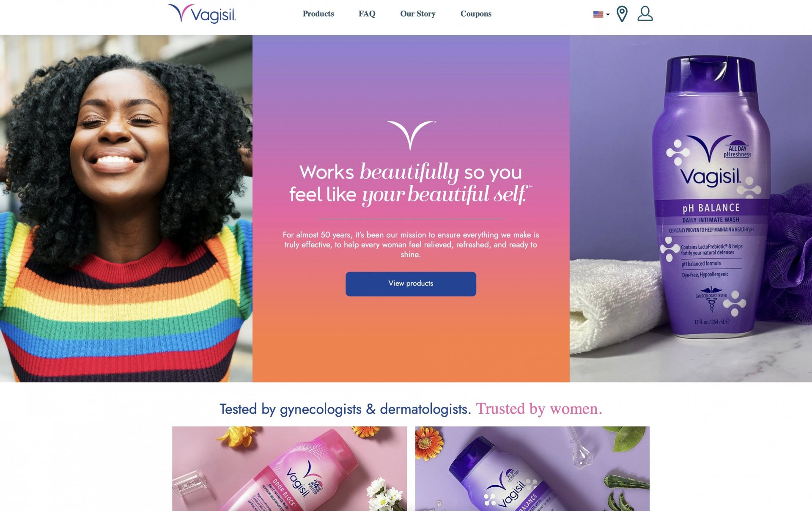Open the pink Odor Block product tile
This screenshot has width=812, height=511.
tap(289, 469)
